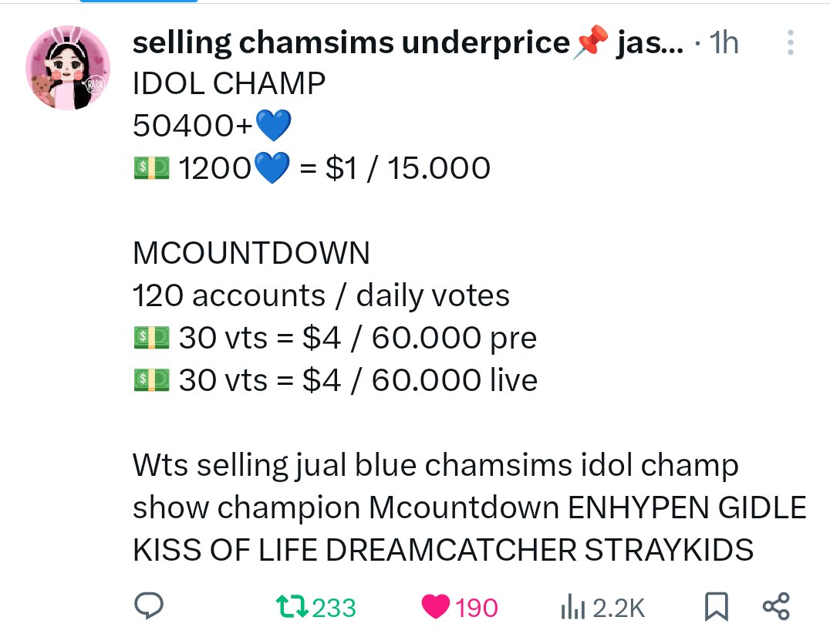Click the 1h post timestamp
The image size is (830, 644).
[x=724, y=42]
